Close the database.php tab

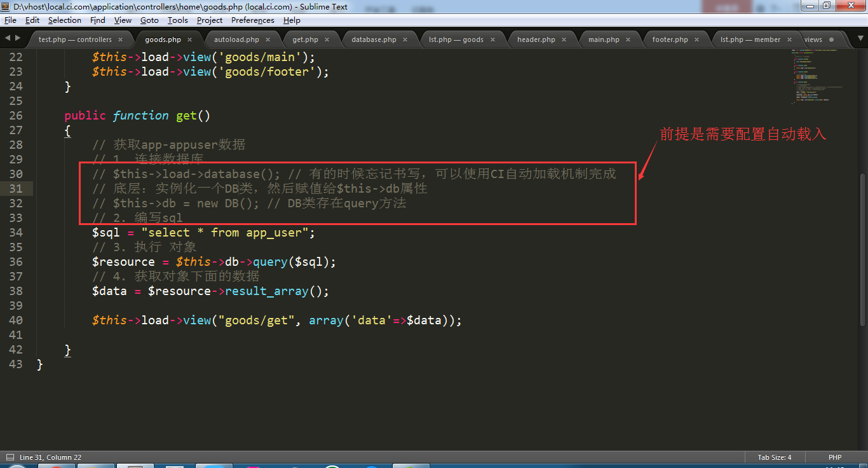(x=405, y=39)
